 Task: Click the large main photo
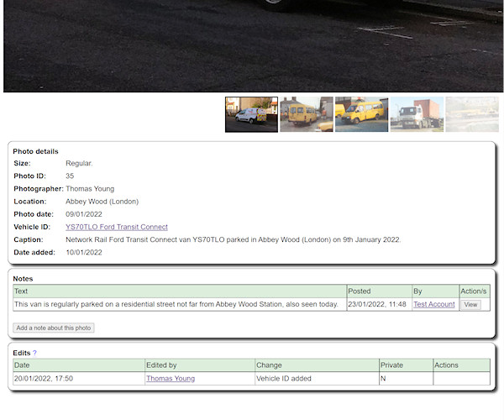[x=252, y=44]
